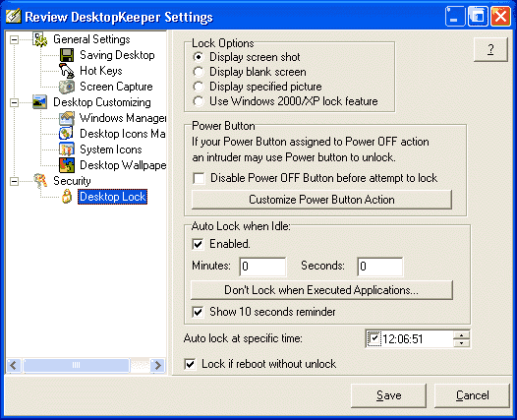Select Display blank screen radio option

[199, 72]
